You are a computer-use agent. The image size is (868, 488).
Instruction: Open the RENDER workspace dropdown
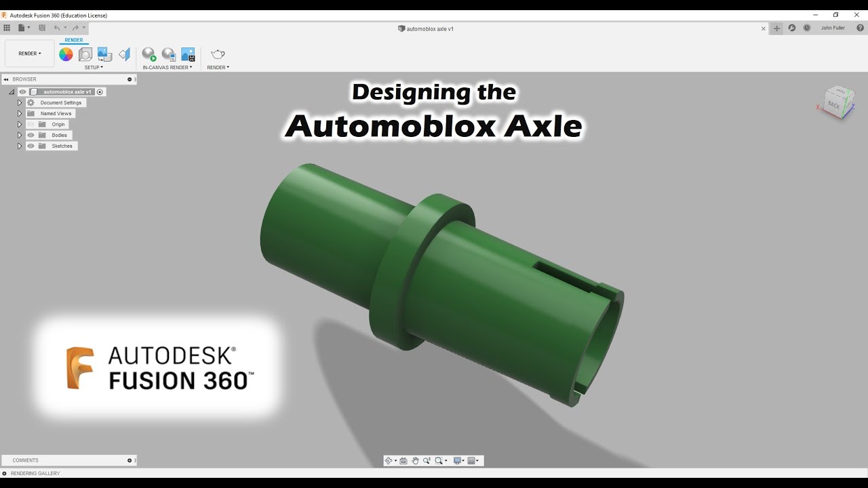(30, 54)
